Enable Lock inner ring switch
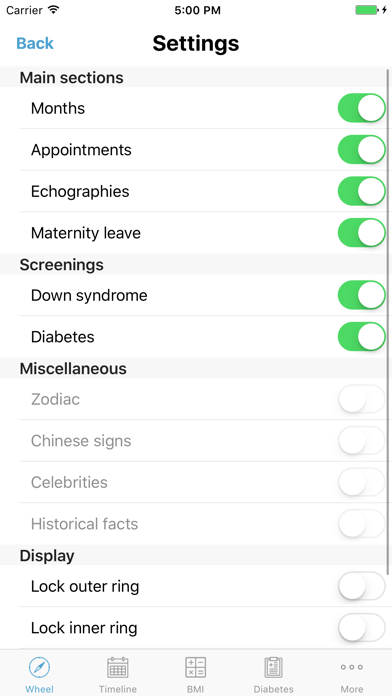This screenshot has width=392, height=696. (361, 628)
